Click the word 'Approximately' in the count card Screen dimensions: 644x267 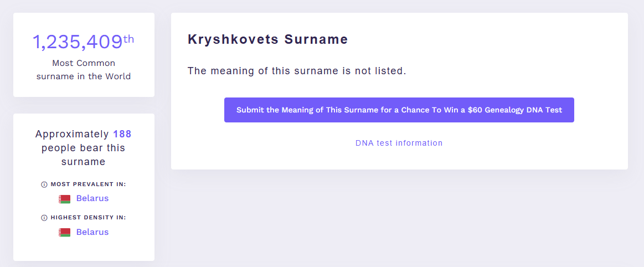pos(72,134)
